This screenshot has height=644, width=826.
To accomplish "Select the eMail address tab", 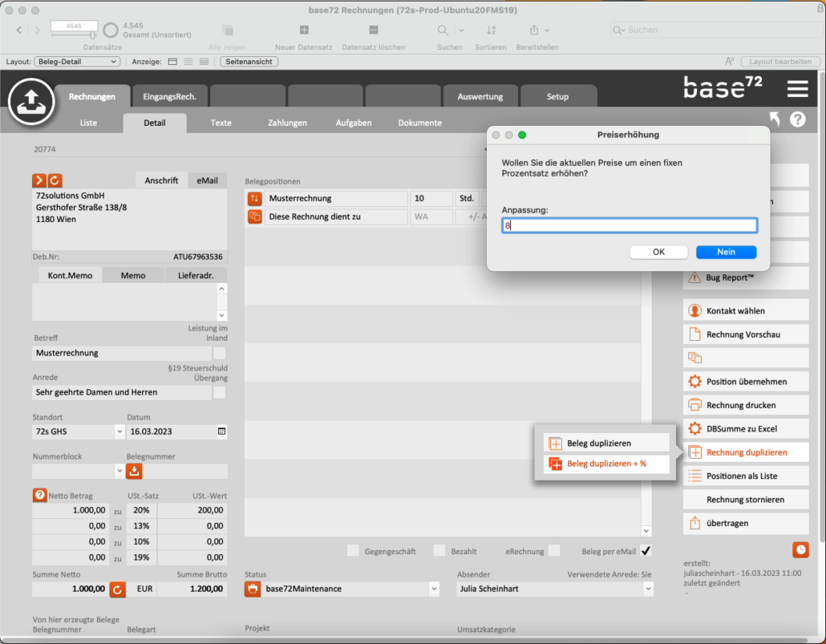I will [207, 180].
